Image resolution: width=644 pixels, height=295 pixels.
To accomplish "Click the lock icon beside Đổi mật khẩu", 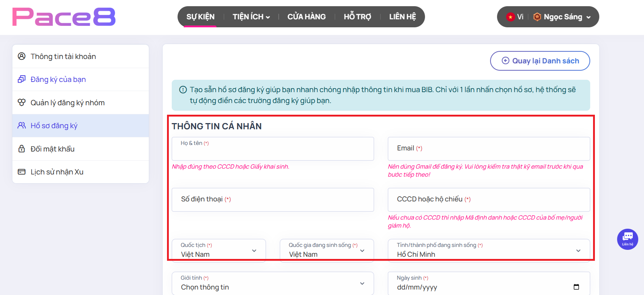I will pos(22,149).
